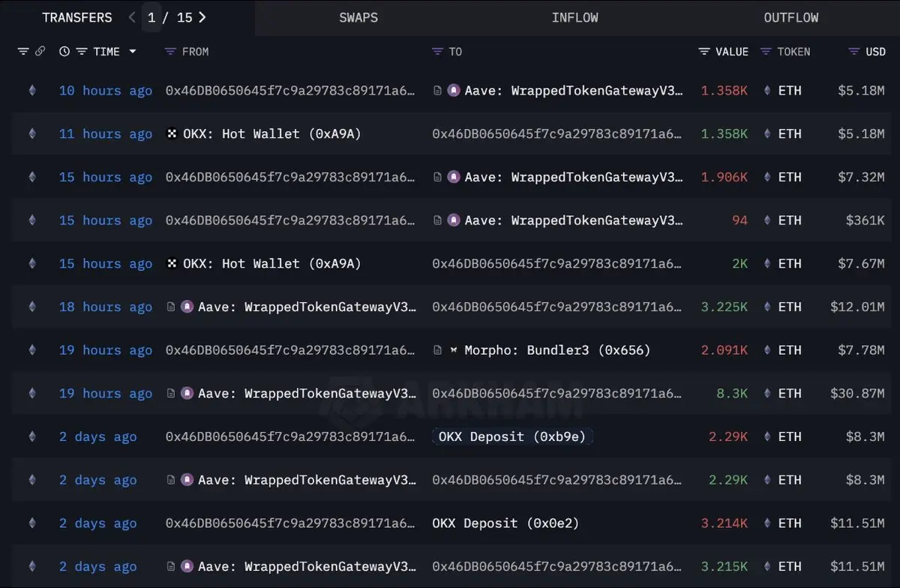This screenshot has width=900, height=588.
Task: Open the global filter icon in the header
Action: (x=23, y=52)
